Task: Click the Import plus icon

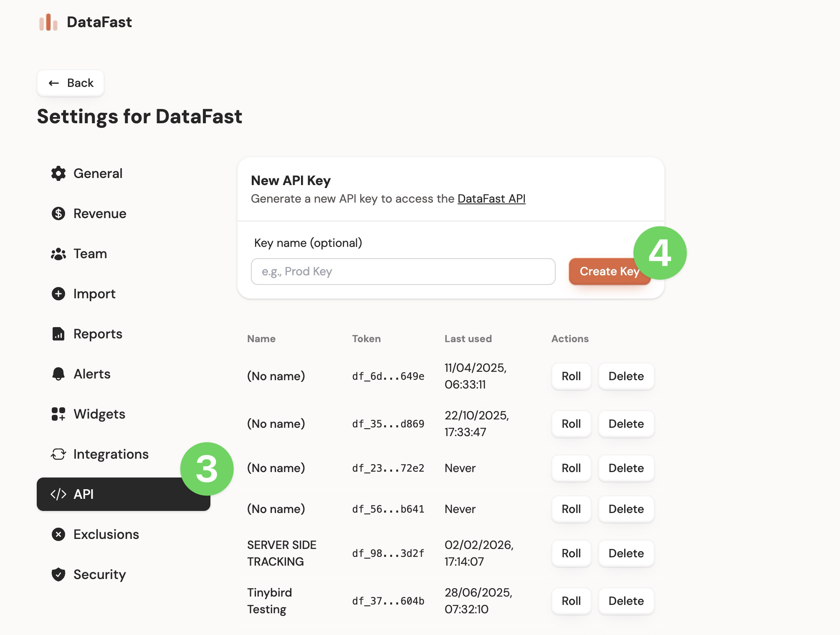Action: point(58,294)
